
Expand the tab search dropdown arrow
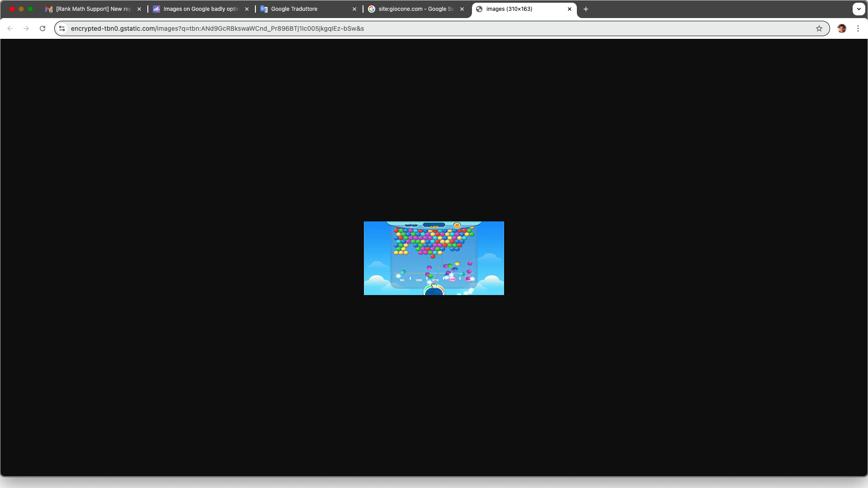tap(859, 9)
